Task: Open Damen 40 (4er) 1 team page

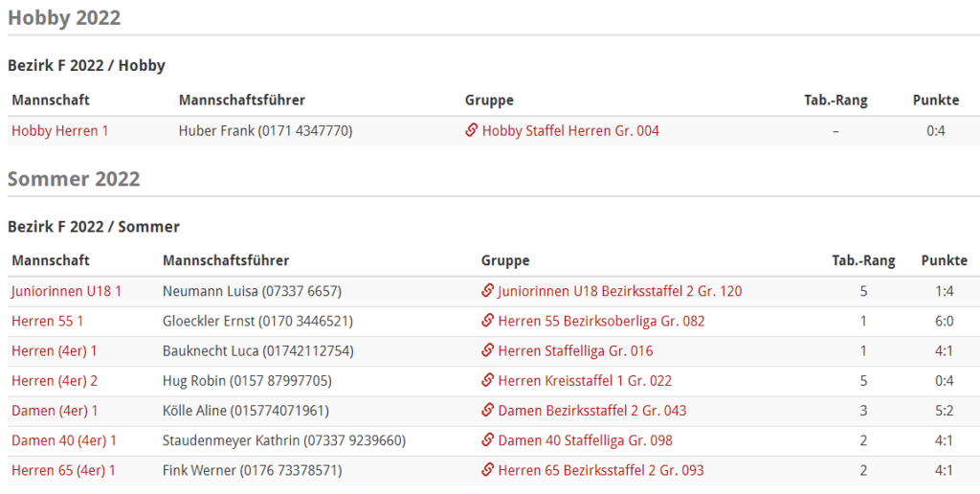Action: point(64,440)
